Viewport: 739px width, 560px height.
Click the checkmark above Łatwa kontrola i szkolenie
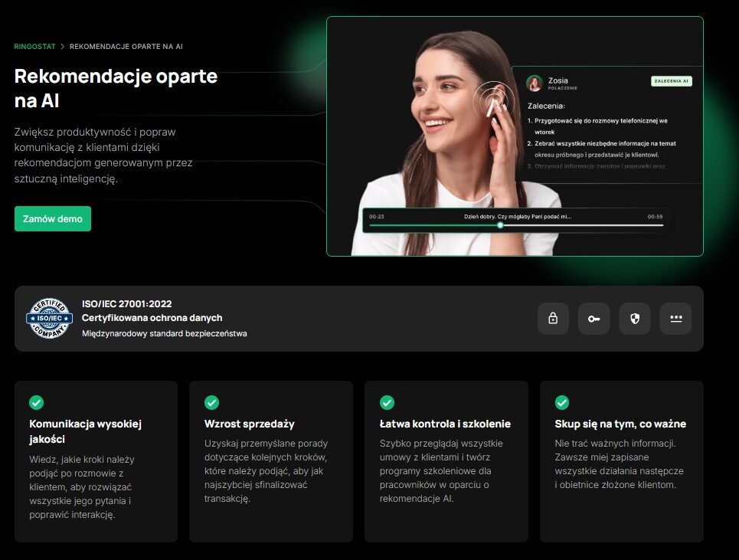coord(387,402)
